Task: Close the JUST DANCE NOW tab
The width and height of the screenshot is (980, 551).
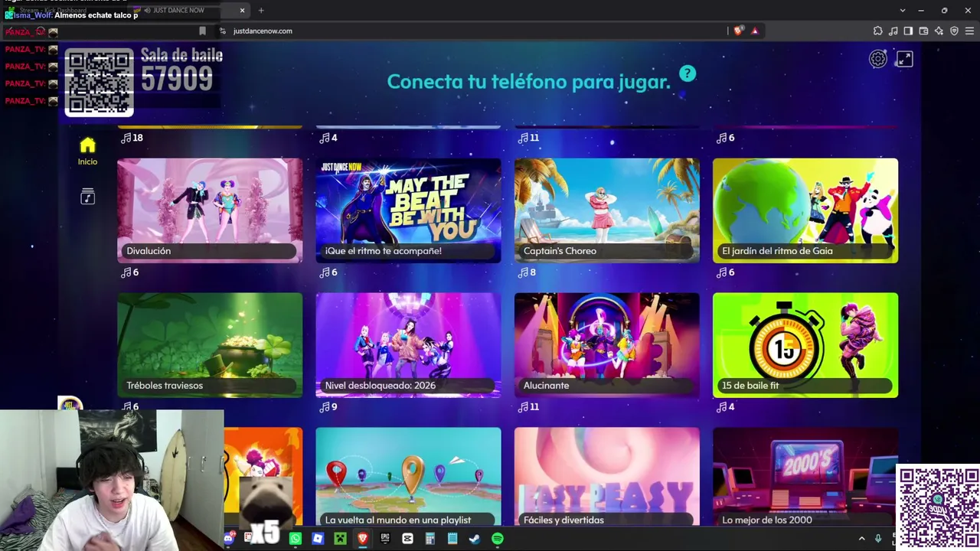Action: [242, 10]
